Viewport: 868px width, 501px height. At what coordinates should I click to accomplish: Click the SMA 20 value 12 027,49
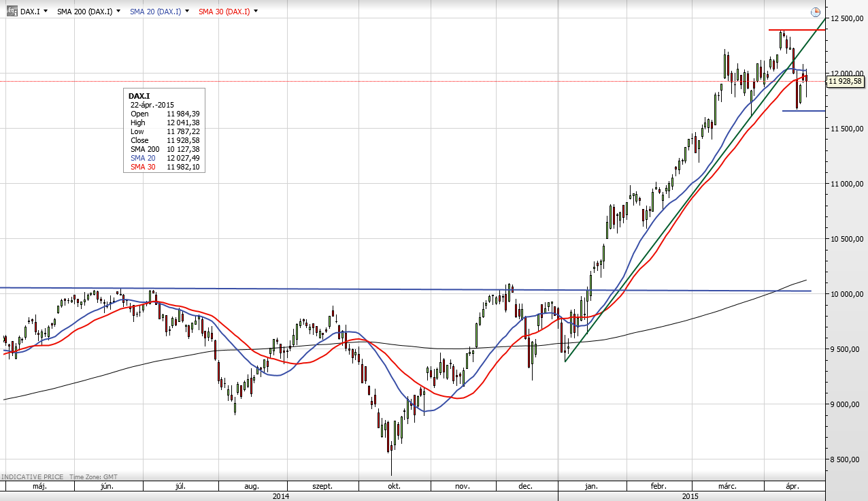coord(183,158)
